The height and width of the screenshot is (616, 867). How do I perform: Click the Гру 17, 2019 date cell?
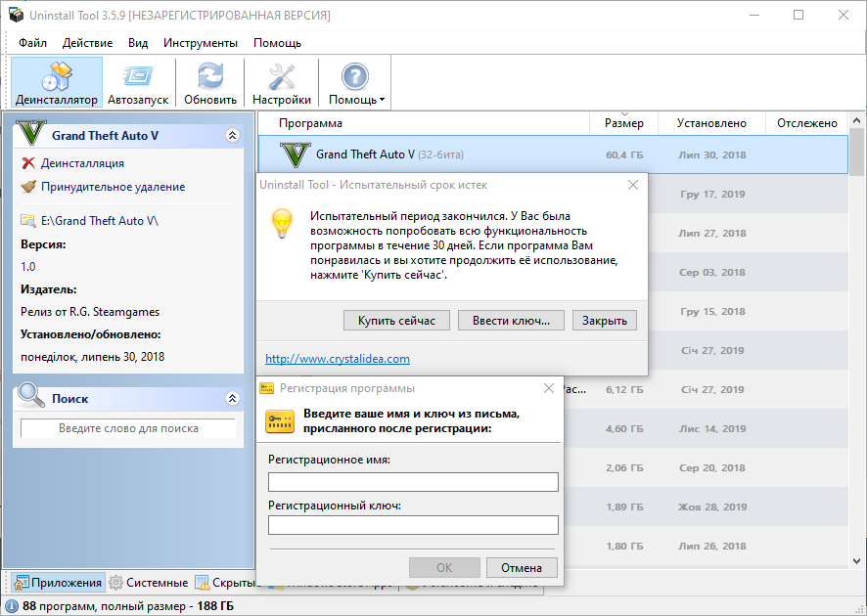click(712, 195)
